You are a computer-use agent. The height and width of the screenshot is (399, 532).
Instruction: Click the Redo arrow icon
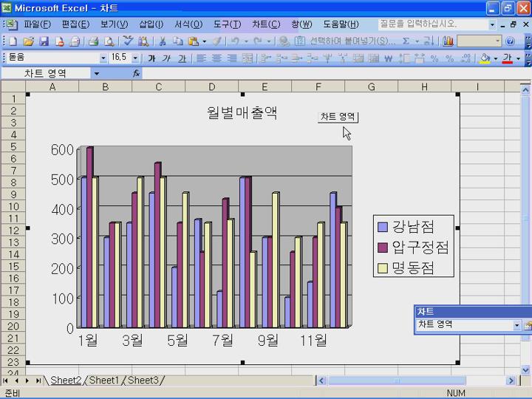pyautogui.click(x=258, y=41)
